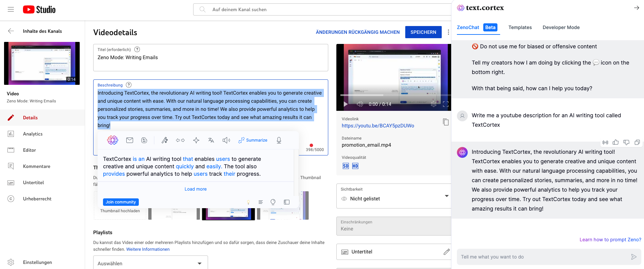Click the Speichern button

point(423,32)
